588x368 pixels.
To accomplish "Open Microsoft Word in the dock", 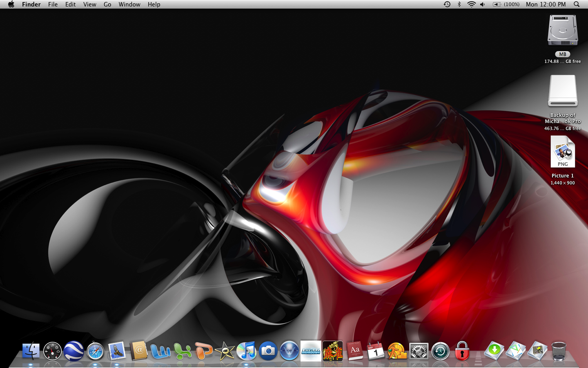I will (160, 351).
